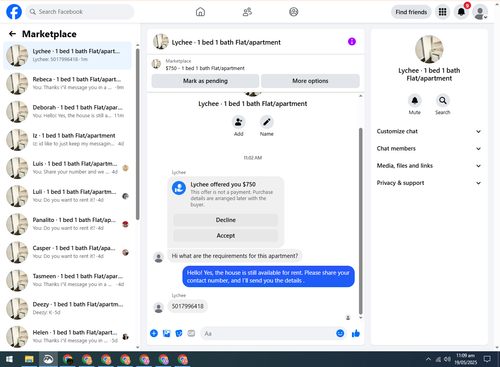This screenshot has height=367, width=500.
Task: Mute this conversation via bell icon
Action: coord(414,100)
